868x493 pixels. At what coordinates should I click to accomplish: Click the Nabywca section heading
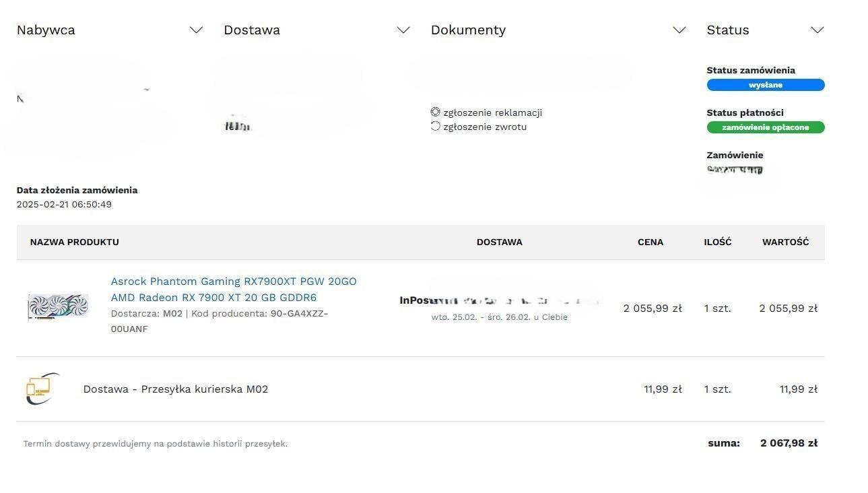(46, 30)
